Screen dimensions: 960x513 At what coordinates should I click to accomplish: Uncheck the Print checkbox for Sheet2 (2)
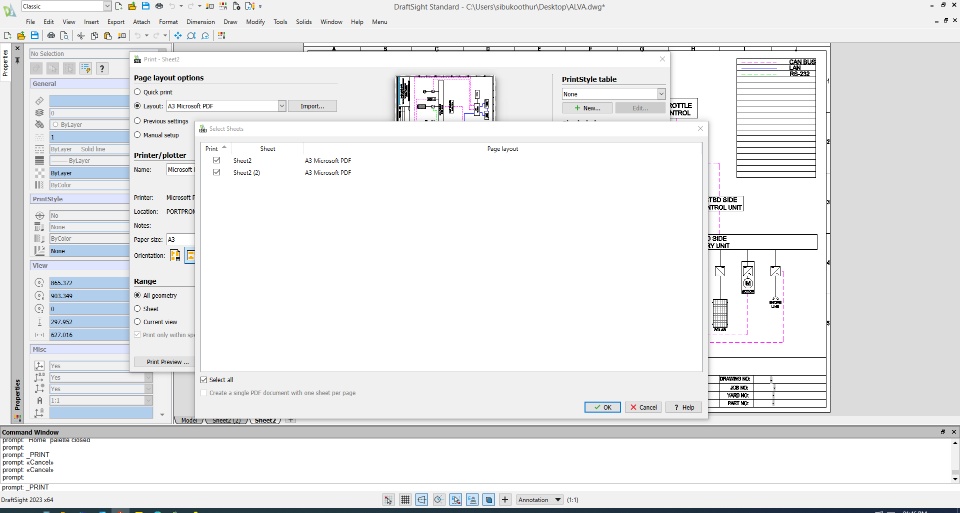click(x=216, y=173)
